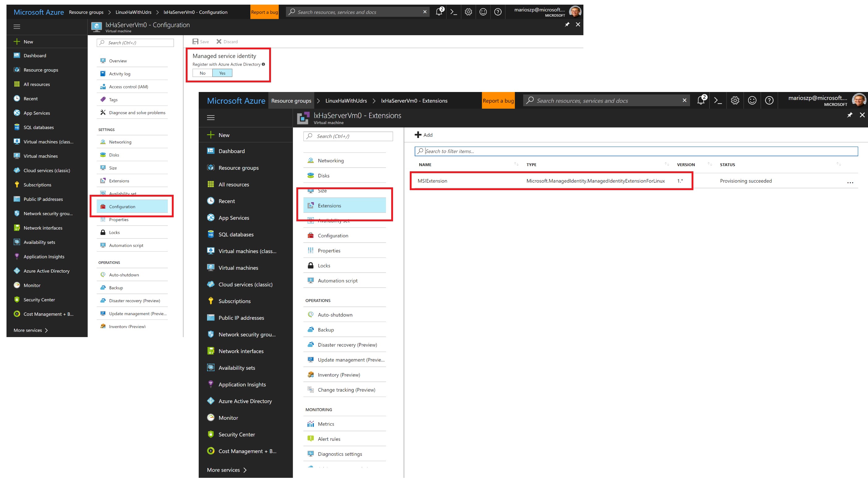Open help question mark in Configuration header
Screen dimensions: 868x480
pyautogui.click(x=498, y=12)
